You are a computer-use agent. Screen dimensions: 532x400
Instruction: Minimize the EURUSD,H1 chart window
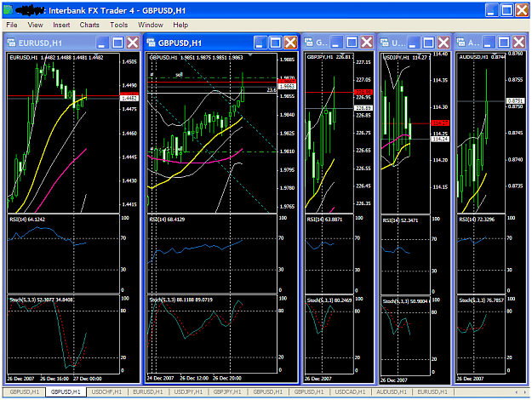click(x=102, y=43)
